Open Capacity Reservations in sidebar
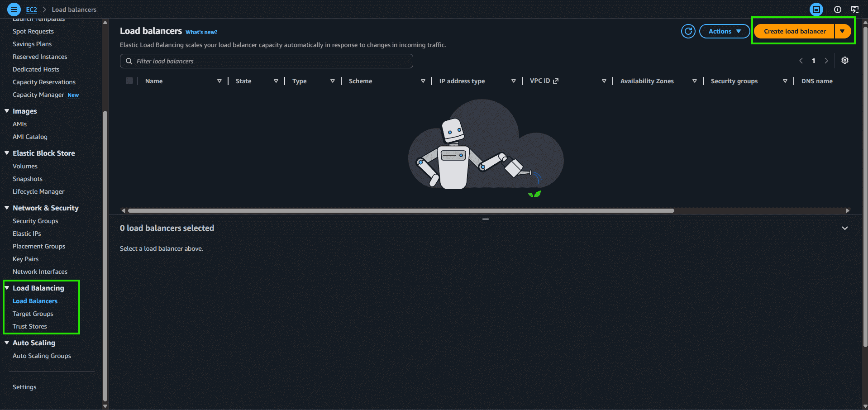This screenshot has height=410, width=868. point(44,82)
